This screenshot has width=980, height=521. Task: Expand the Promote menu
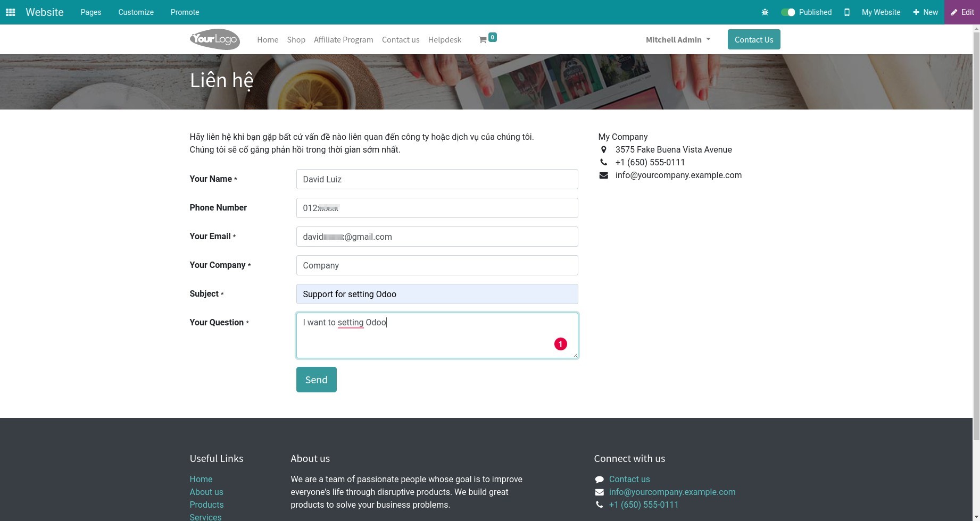[x=184, y=12]
